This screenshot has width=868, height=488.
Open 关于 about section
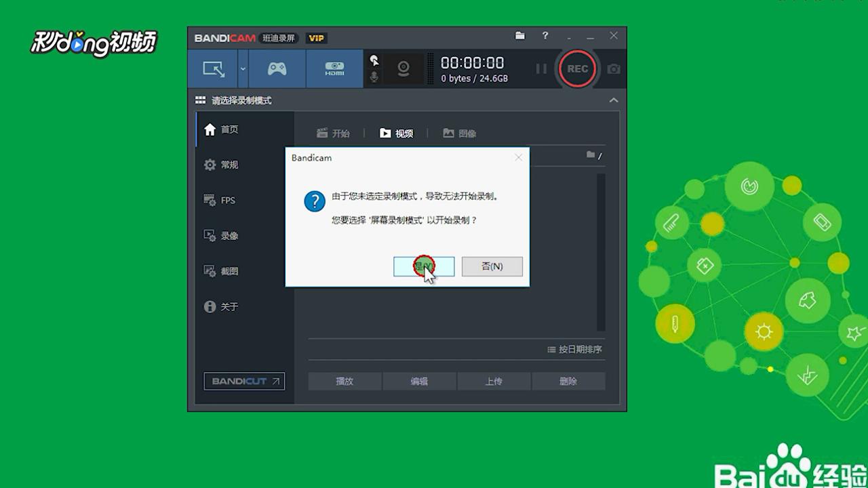pos(245,307)
